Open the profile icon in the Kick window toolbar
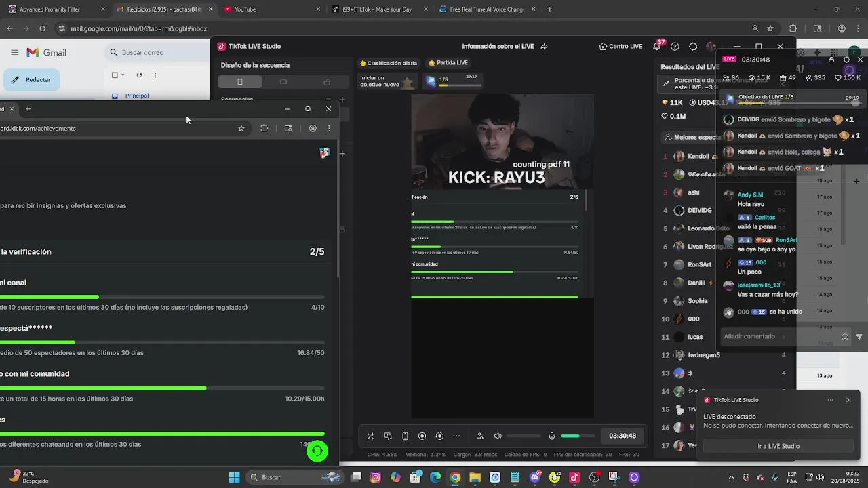868x488 pixels. 313,128
